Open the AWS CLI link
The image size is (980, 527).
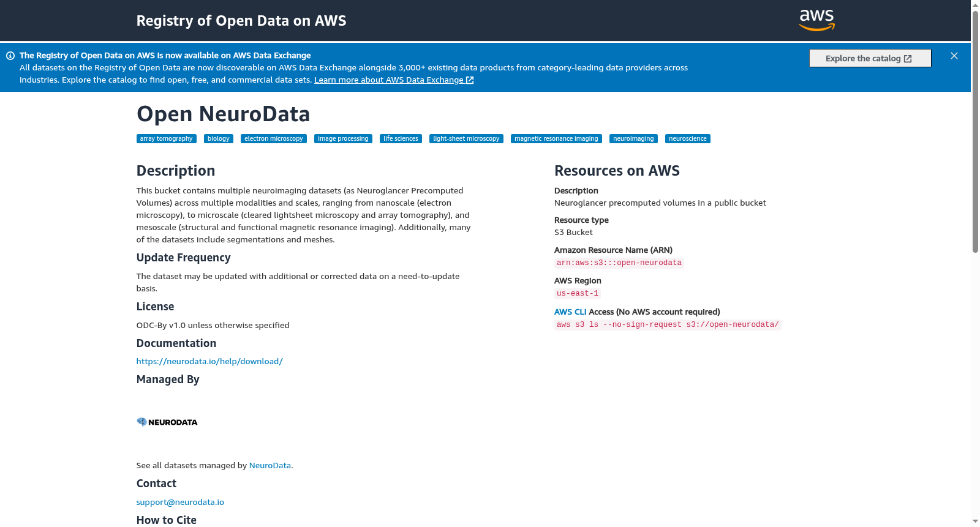pos(570,312)
